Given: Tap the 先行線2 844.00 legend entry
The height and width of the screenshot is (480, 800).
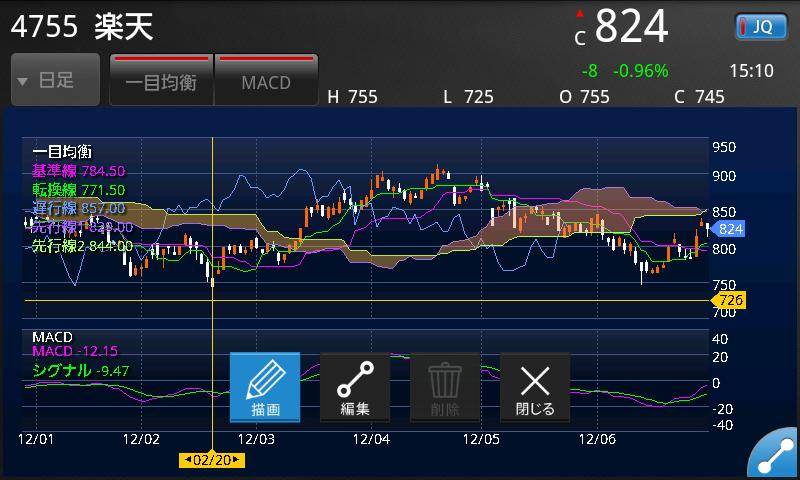Looking at the screenshot, I should (82, 246).
